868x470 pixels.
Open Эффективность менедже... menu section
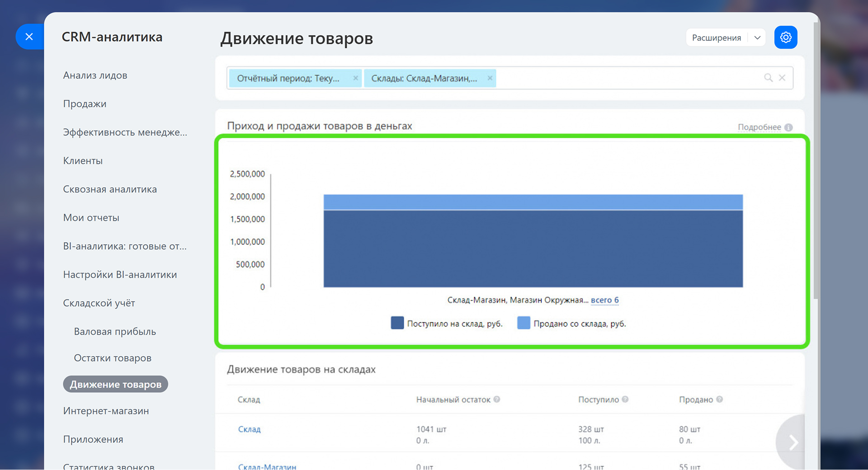pyautogui.click(x=125, y=132)
